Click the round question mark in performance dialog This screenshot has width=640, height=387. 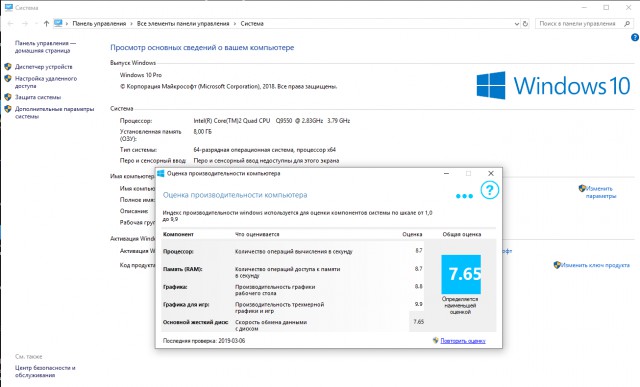click(x=489, y=190)
